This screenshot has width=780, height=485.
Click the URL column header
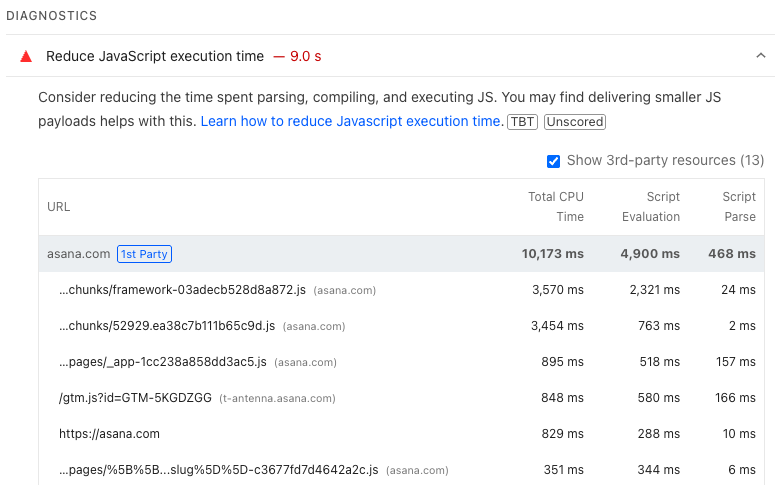point(59,207)
